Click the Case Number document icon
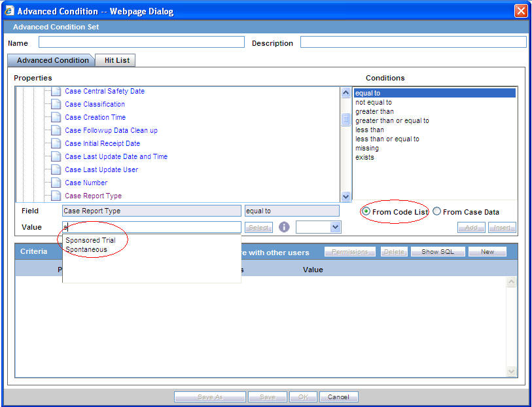Screen dimensions: 532x407 pyautogui.click(x=56, y=183)
